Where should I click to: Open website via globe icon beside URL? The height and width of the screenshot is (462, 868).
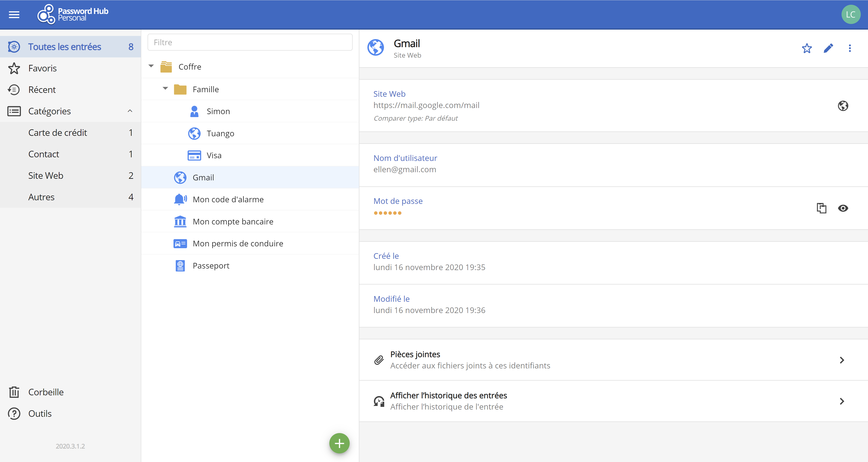(843, 106)
